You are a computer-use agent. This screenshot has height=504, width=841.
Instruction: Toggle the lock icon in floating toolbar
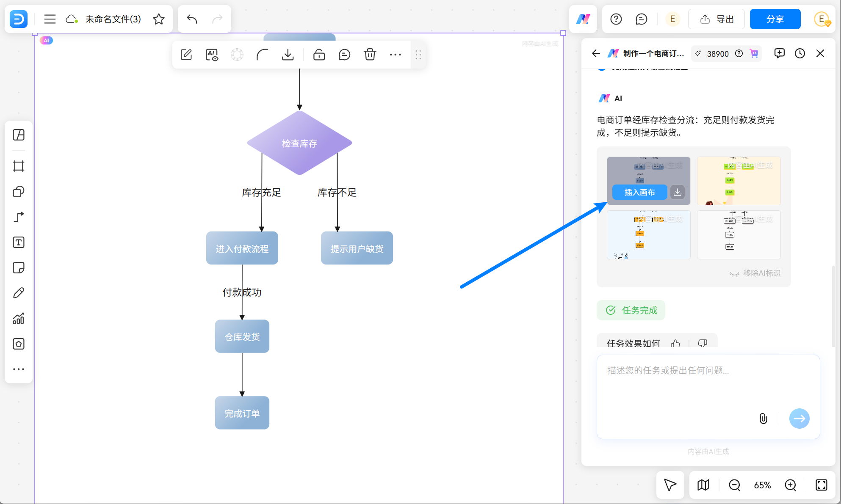coord(319,55)
